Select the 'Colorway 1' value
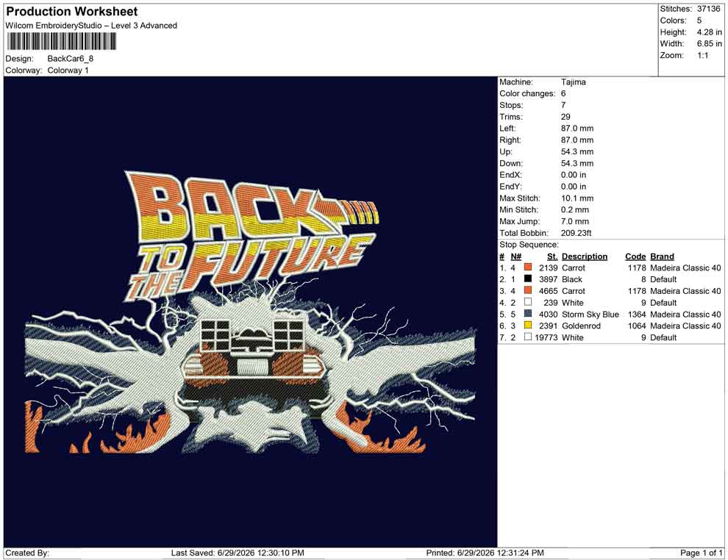This screenshot has height=560, width=728. click(68, 71)
